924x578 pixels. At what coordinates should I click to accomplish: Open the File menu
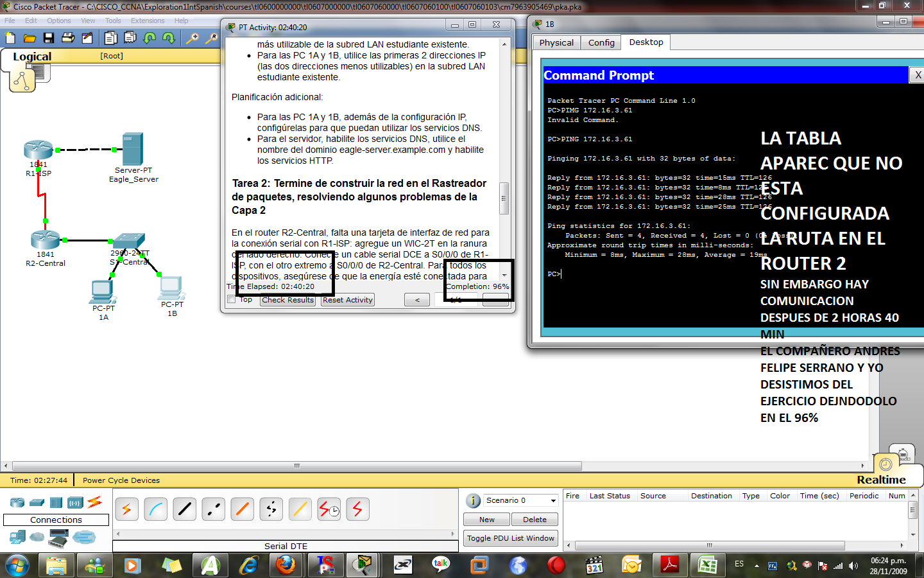[x=10, y=21]
